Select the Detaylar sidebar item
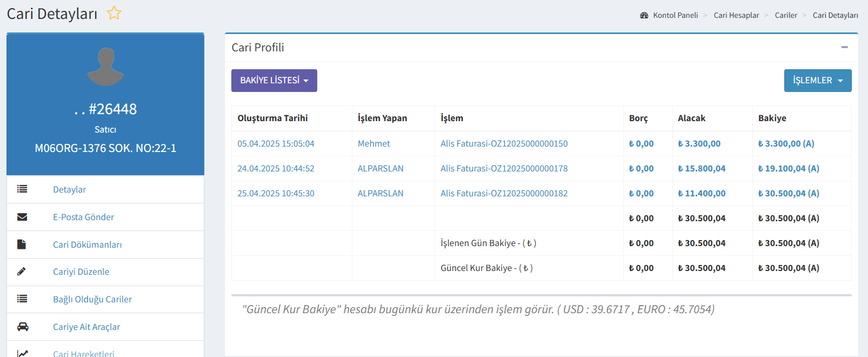Image resolution: width=868 pixels, height=357 pixels. (70, 189)
